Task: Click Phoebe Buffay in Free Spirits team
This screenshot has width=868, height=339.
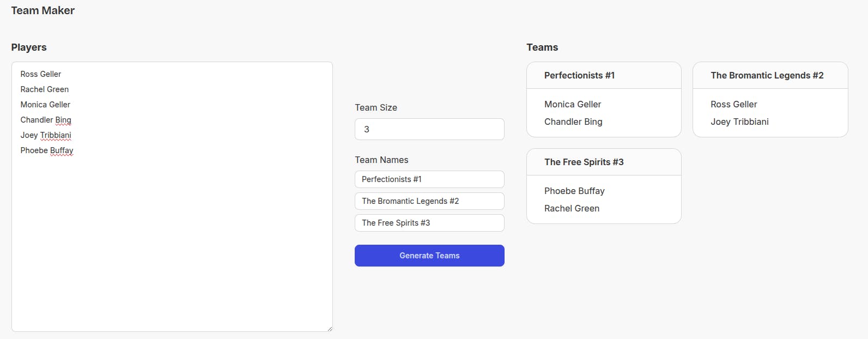Action: point(574,191)
